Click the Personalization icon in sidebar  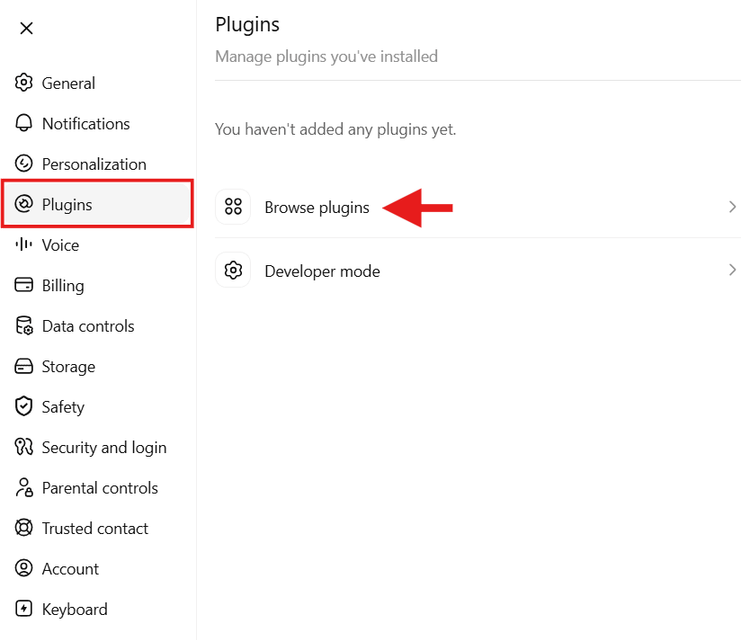point(23,164)
